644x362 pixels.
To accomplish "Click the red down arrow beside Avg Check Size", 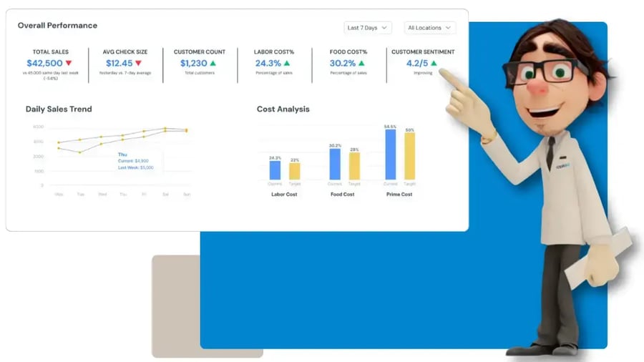I will (138, 63).
